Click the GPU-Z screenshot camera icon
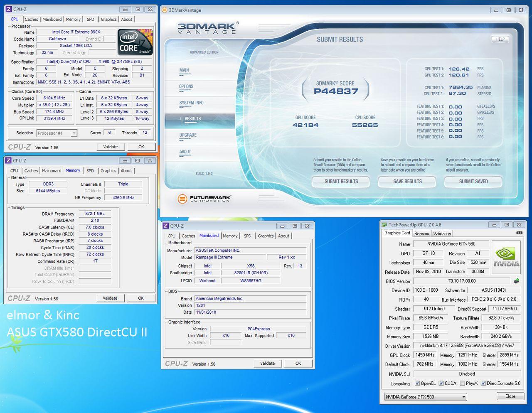 [x=519, y=233]
